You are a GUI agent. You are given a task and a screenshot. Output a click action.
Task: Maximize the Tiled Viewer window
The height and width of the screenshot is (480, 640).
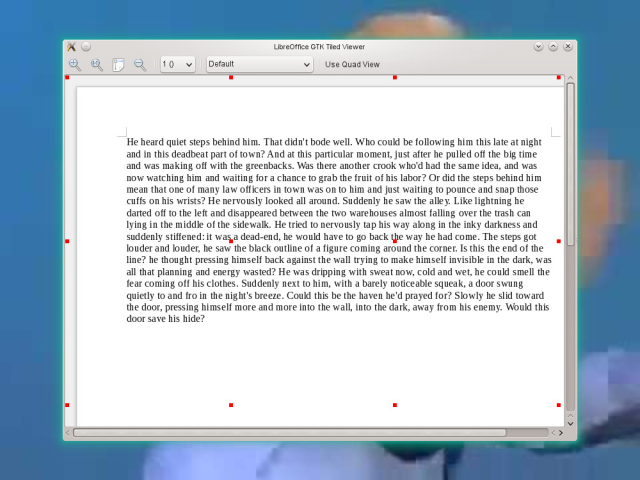click(553, 46)
